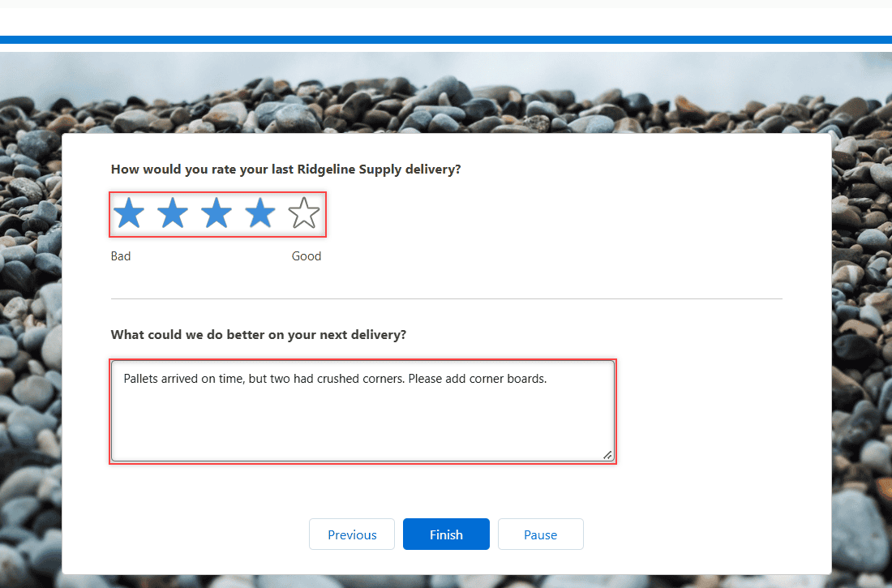Go back with the Previous button
892x588 pixels.
click(x=352, y=534)
